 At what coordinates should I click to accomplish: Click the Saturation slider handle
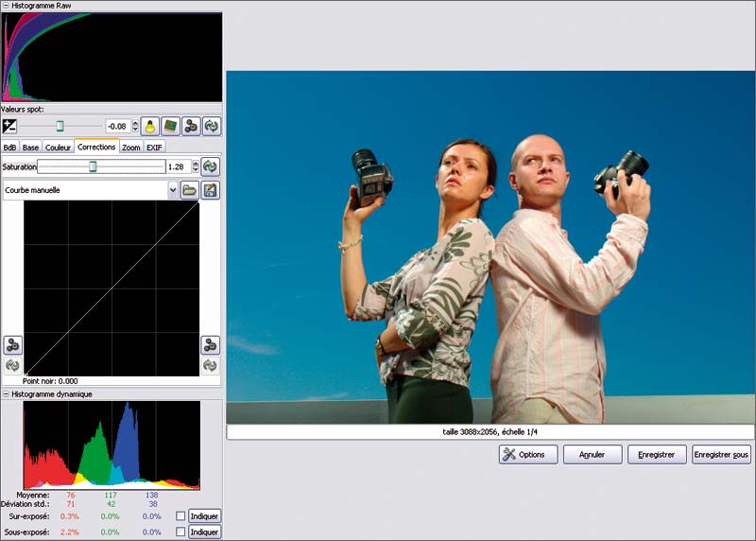(x=93, y=166)
